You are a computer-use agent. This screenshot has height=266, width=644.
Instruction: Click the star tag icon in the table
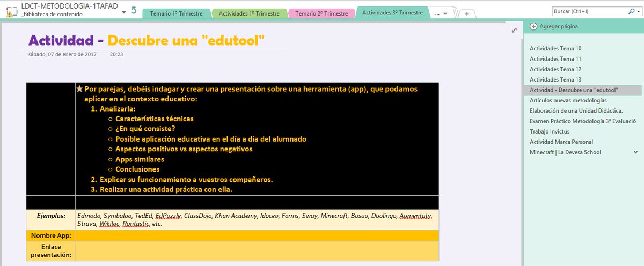pos(79,88)
